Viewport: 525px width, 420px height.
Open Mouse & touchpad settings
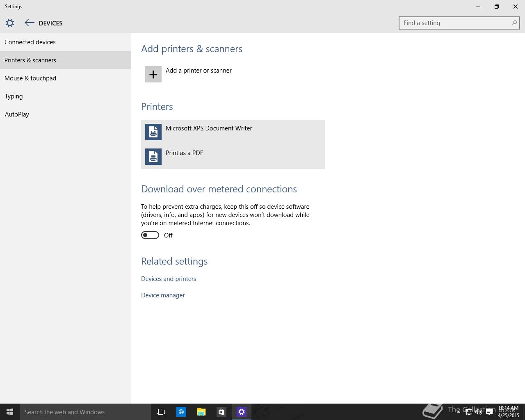click(66, 78)
